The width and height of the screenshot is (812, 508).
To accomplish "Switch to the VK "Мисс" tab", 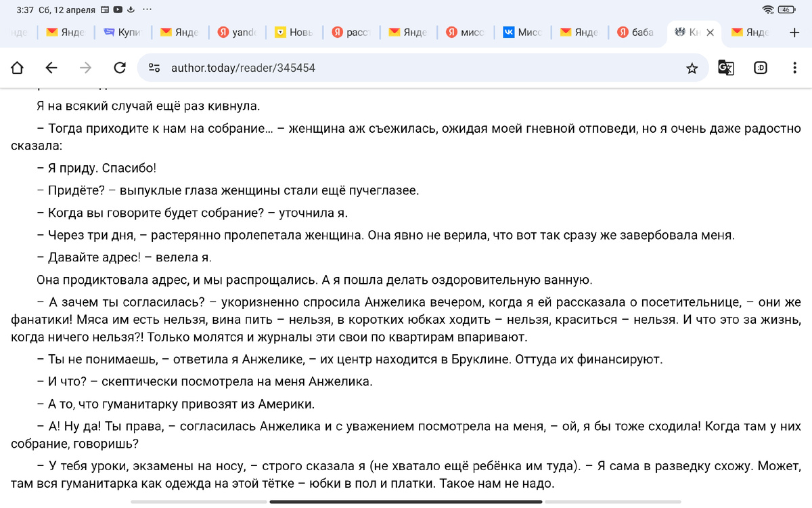I will point(522,33).
